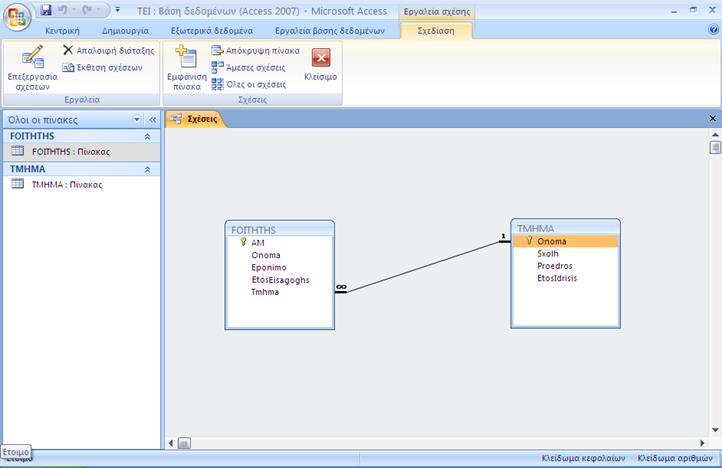Select the EtosEisagoghs field in FOITHTHS
722x468 pixels.
pos(279,280)
